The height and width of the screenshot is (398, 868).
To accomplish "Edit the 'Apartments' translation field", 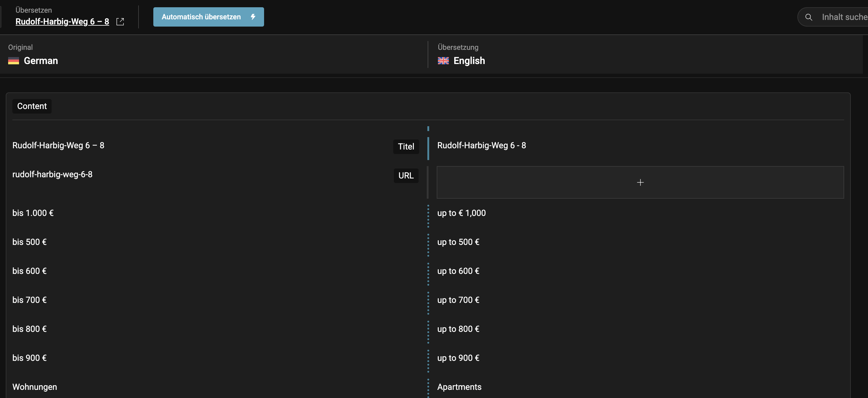I will pyautogui.click(x=459, y=387).
